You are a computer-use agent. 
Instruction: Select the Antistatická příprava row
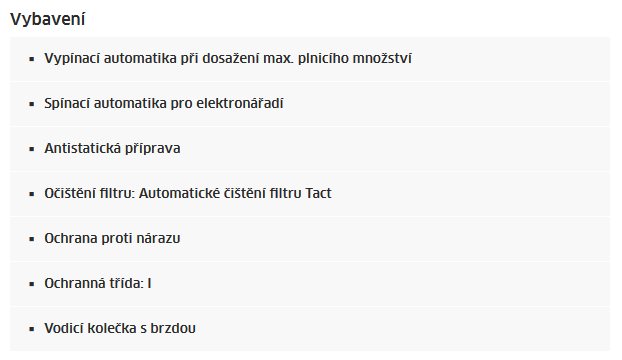point(310,149)
